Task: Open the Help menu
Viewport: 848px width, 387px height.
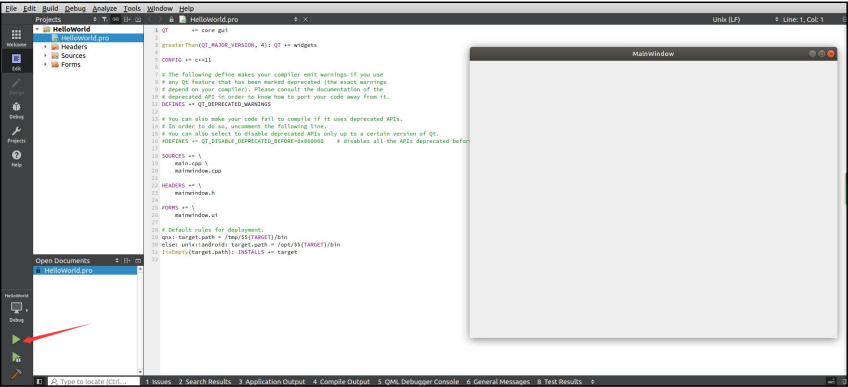Action: coord(186,9)
